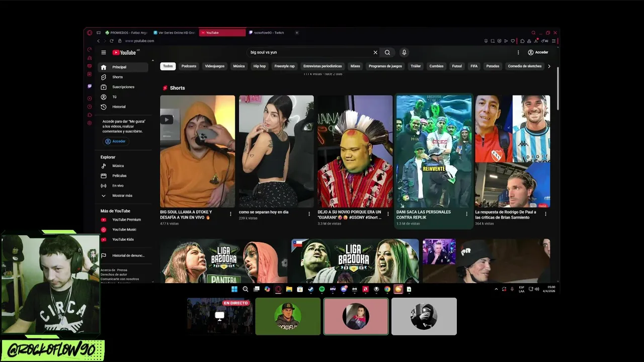Viewport: 644px width, 362px height.
Task: Open Opera easy setup sliders icon
Action: pyautogui.click(x=554, y=41)
